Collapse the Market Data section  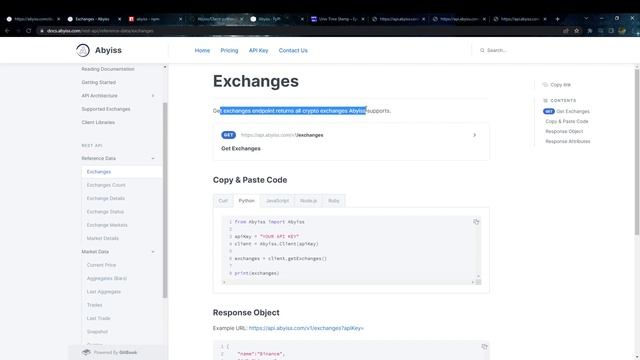click(x=153, y=252)
